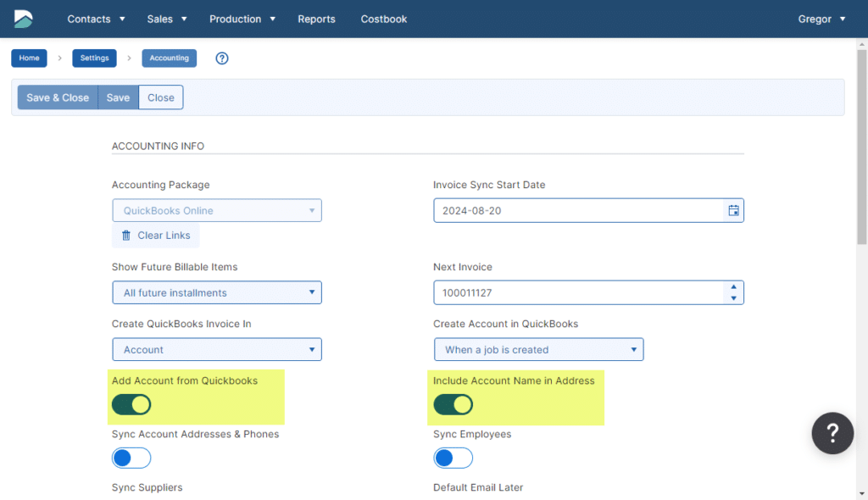Turn on Sync Employees toggle
Screen dimensions: 868x500
pos(453,458)
